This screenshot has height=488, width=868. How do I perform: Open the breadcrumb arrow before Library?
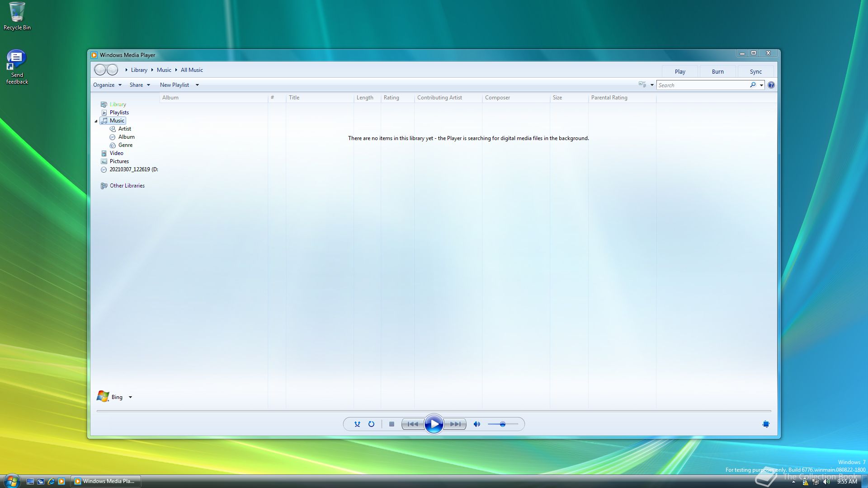(x=127, y=70)
